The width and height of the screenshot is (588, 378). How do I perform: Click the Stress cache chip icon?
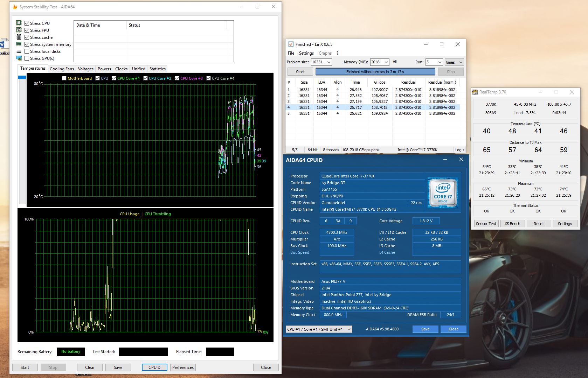(x=19, y=37)
